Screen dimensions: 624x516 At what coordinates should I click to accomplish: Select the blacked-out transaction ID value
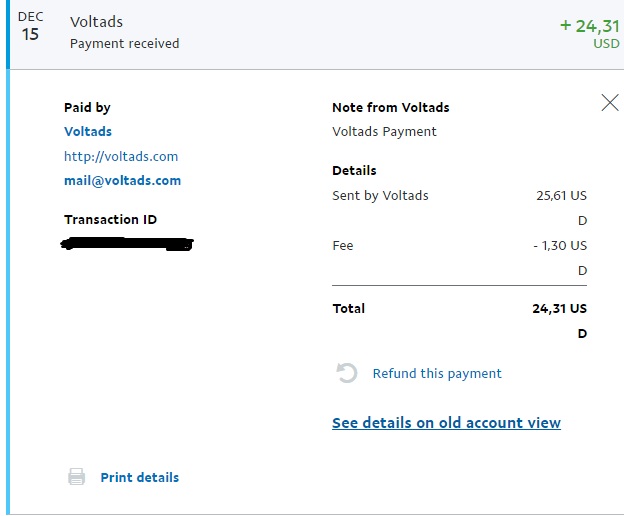pyautogui.click(x=127, y=243)
